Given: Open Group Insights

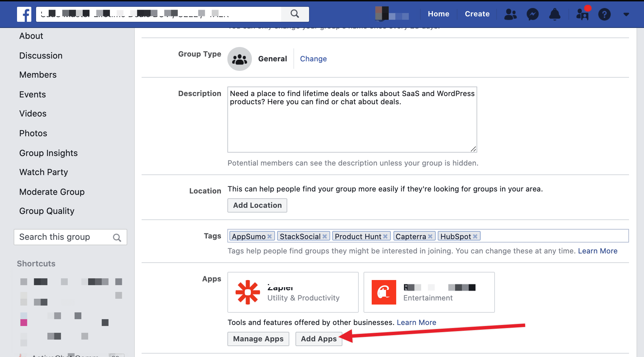Looking at the screenshot, I should 48,153.
